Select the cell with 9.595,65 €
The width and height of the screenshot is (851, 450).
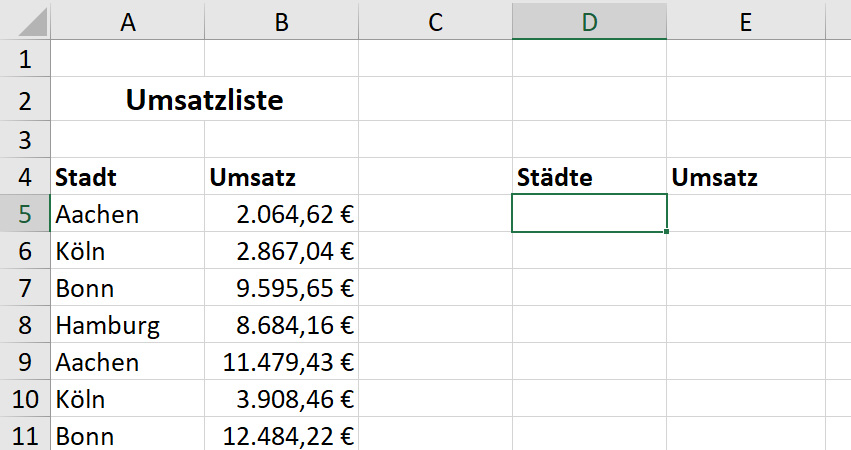281,287
